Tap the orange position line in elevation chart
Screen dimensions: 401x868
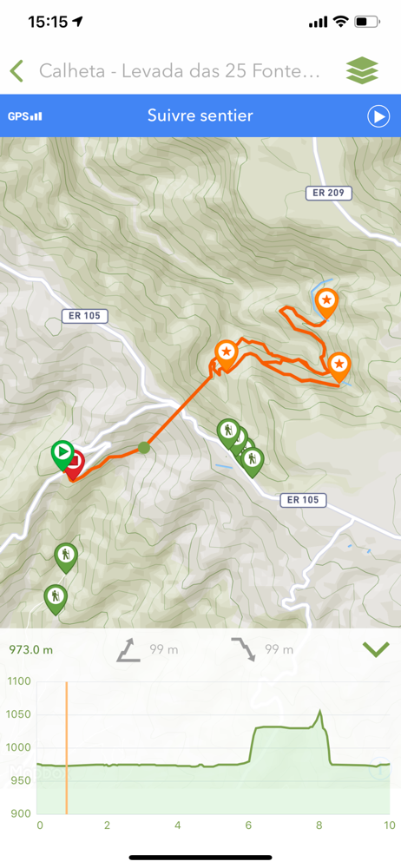pyautogui.click(x=67, y=747)
